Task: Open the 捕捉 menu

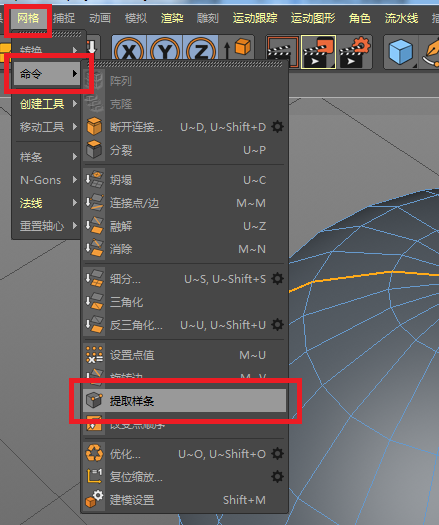Action: pos(64,18)
